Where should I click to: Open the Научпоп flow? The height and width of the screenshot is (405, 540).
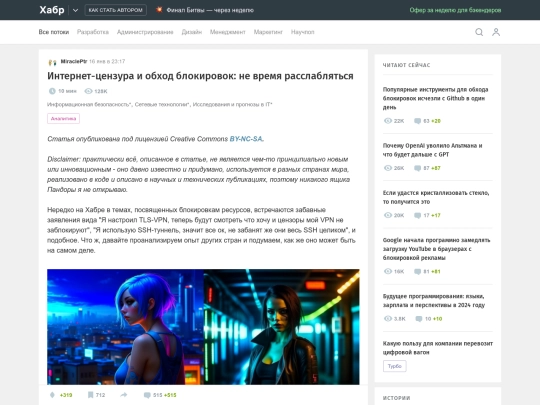302,32
